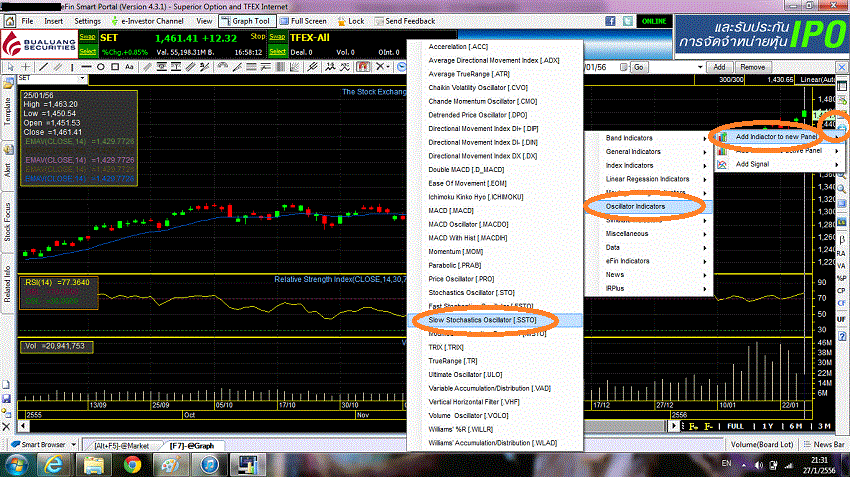850x477 pixels.
Task: Select the Aa text annotation tool
Action: tap(129, 67)
